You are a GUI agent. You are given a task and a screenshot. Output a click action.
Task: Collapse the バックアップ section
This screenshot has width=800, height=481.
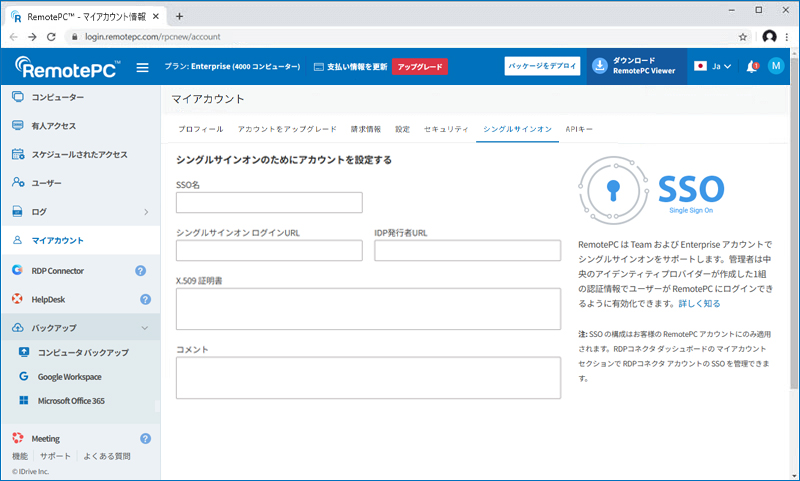145,328
